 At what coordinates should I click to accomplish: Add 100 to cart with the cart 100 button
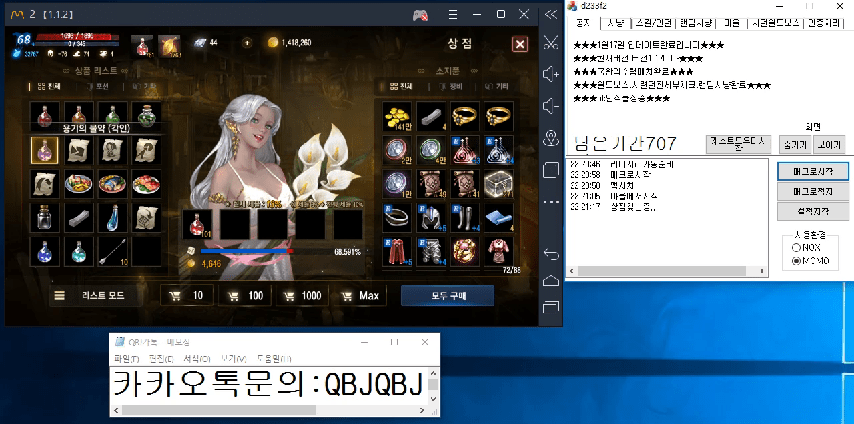click(245, 295)
